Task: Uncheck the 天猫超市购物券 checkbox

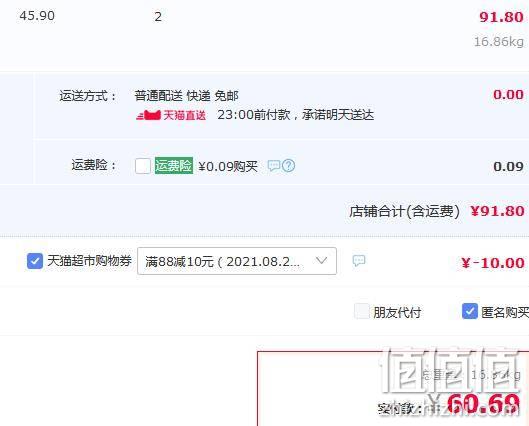Action: (x=35, y=261)
